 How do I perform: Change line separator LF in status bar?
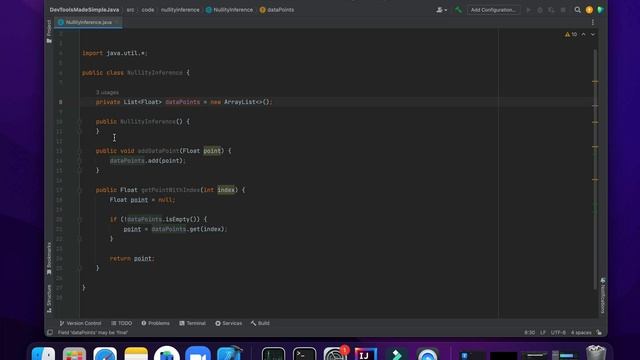tap(543, 333)
